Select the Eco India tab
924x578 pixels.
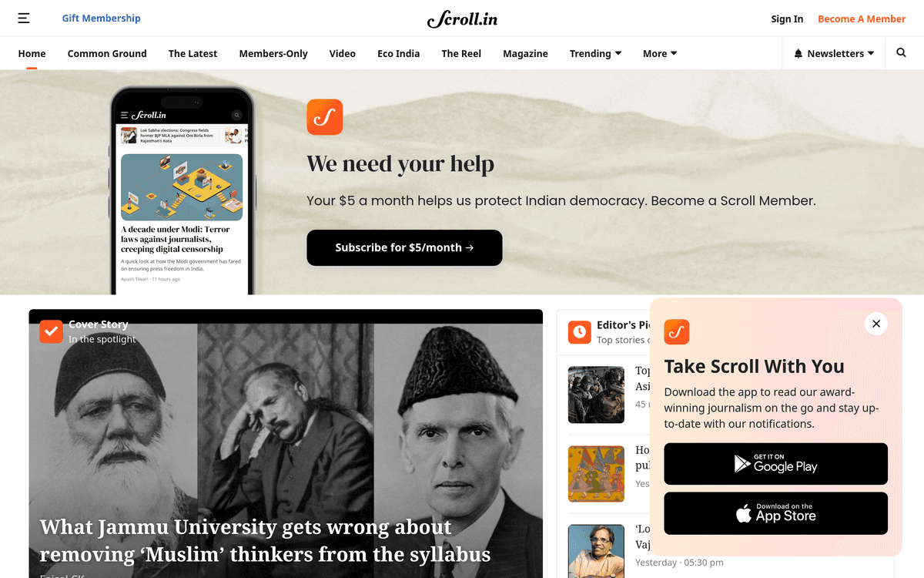tap(399, 54)
